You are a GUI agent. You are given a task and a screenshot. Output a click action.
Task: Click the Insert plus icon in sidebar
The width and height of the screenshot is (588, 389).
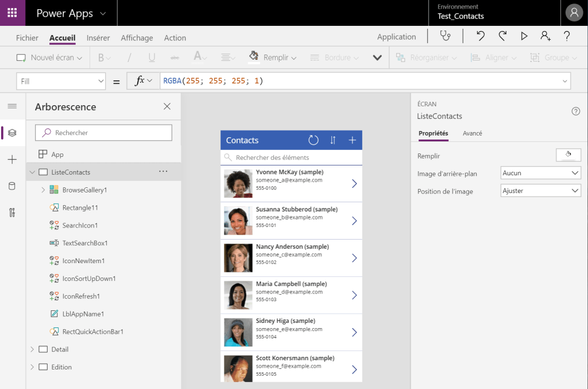click(x=12, y=159)
